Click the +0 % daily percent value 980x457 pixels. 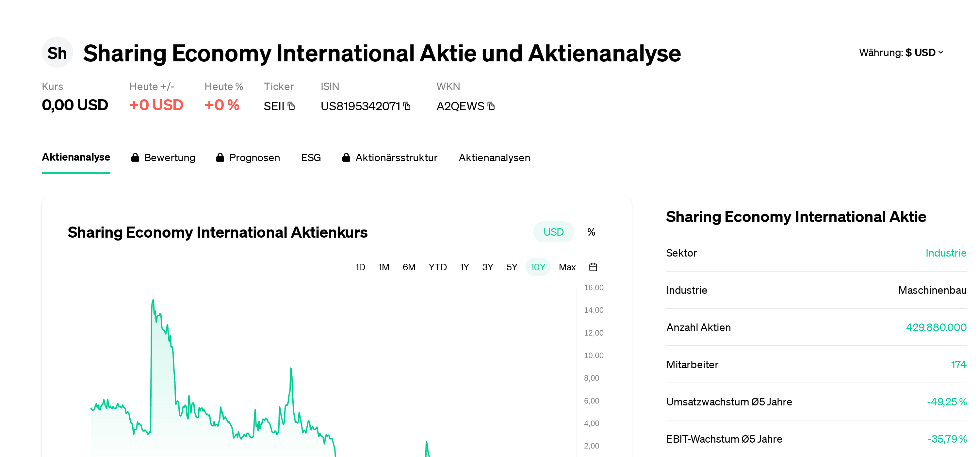(222, 105)
